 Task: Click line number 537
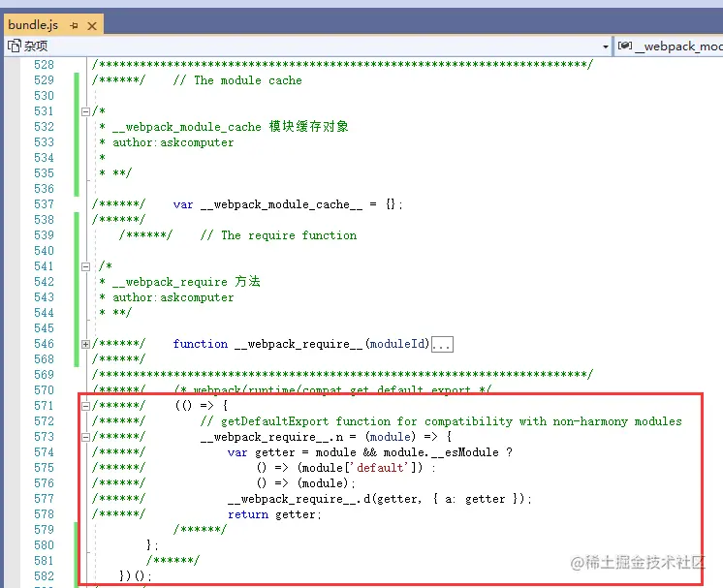pyautogui.click(x=44, y=204)
